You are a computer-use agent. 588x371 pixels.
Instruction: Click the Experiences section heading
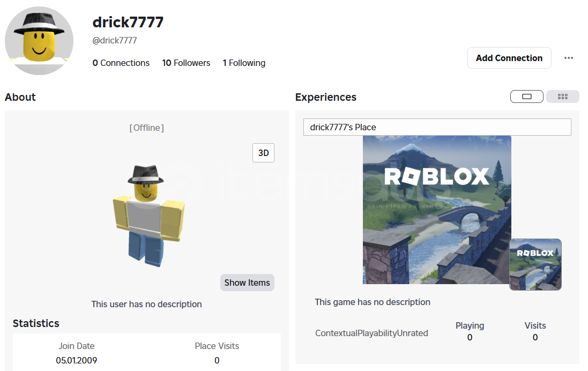pyautogui.click(x=325, y=97)
